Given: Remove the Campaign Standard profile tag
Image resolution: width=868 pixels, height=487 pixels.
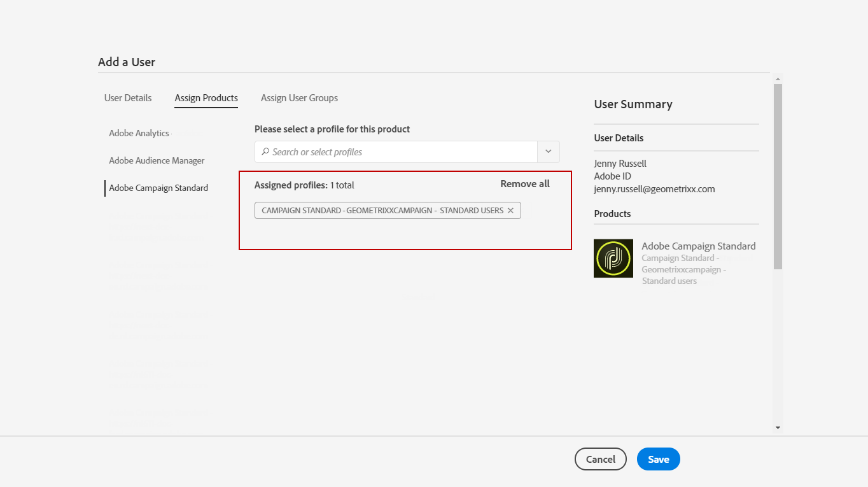Looking at the screenshot, I should tap(510, 211).
